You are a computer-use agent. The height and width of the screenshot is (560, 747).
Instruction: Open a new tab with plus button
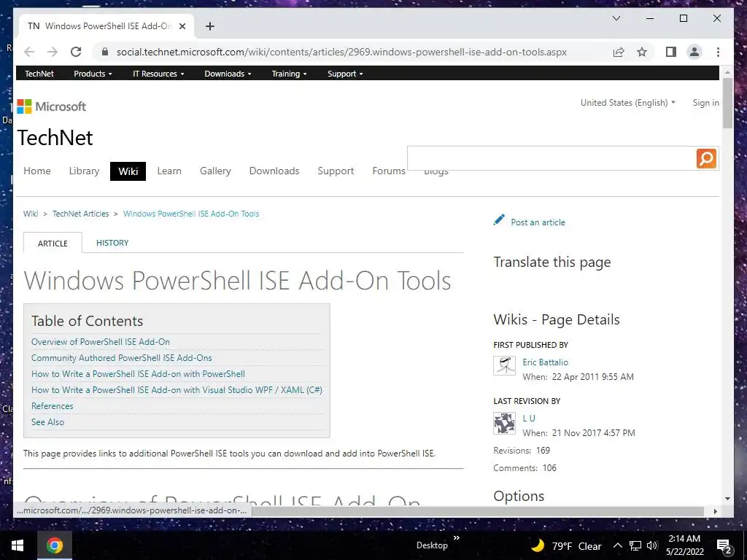pyautogui.click(x=209, y=26)
